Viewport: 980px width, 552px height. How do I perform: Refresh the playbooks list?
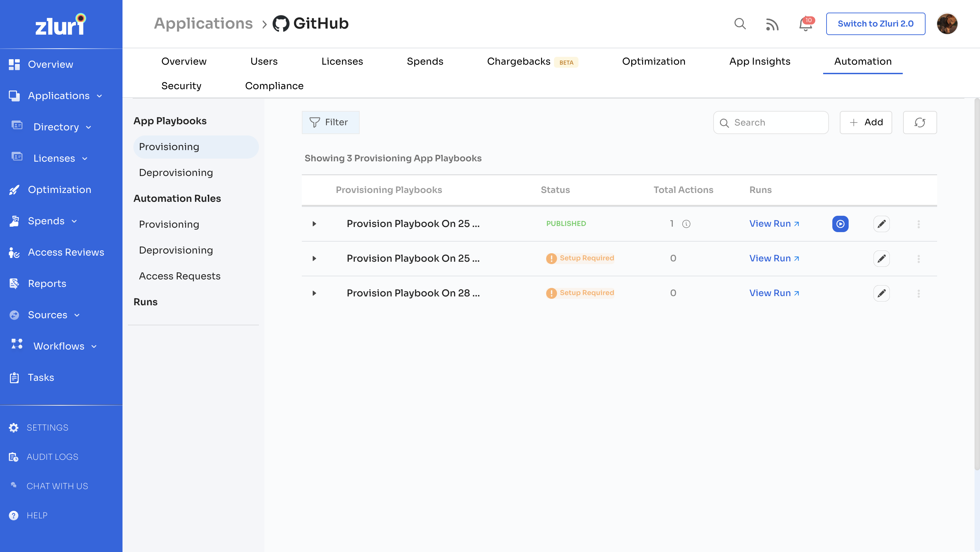coord(920,123)
